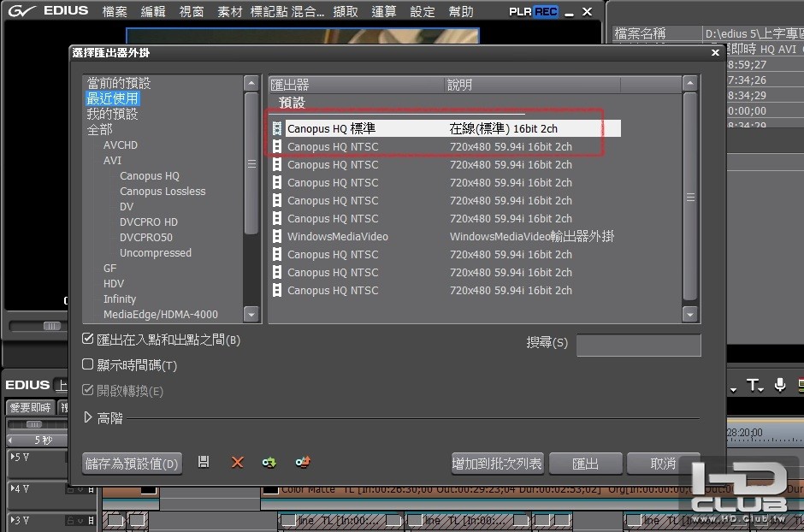
Task: Click the lock icon on the 4 V track
Action: pyautogui.click(x=70, y=489)
